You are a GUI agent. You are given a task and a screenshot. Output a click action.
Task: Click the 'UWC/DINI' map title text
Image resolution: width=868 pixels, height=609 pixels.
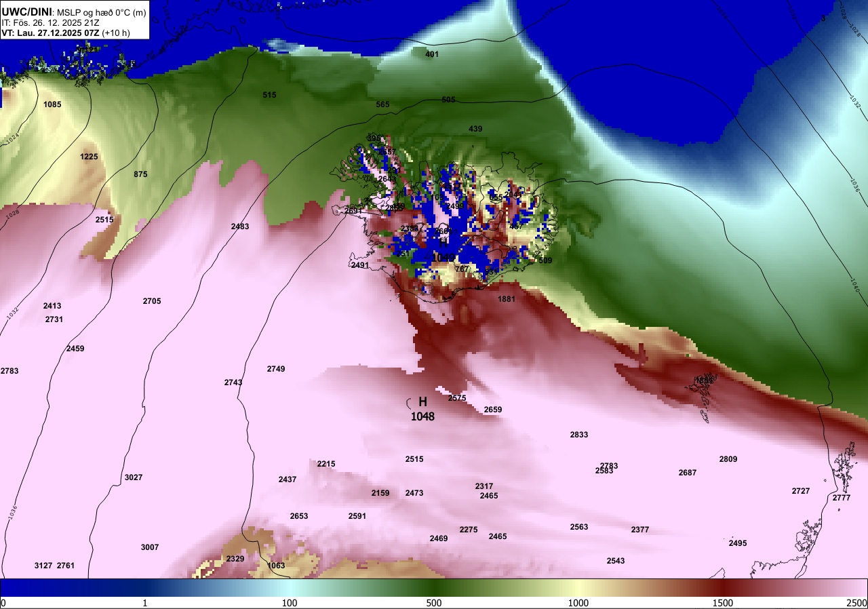click(x=26, y=12)
